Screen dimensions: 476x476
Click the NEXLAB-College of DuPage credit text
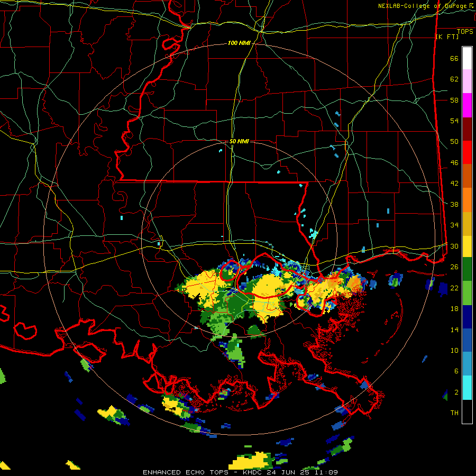pyautogui.click(x=426, y=6)
